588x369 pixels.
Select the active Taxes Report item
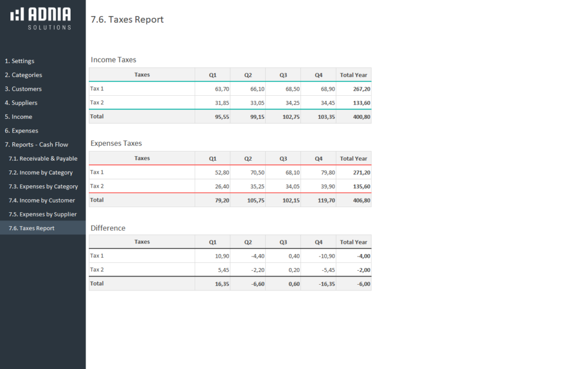32,228
